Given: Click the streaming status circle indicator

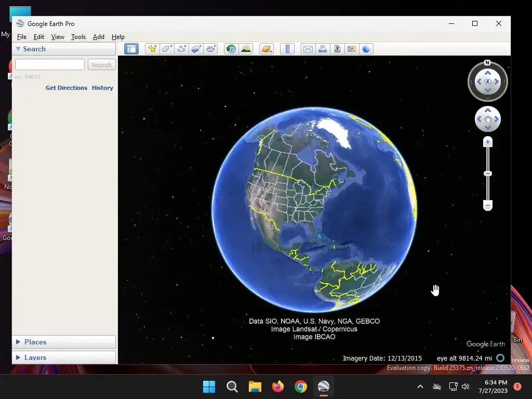Looking at the screenshot, I should pyautogui.click(x=500, y=358).
